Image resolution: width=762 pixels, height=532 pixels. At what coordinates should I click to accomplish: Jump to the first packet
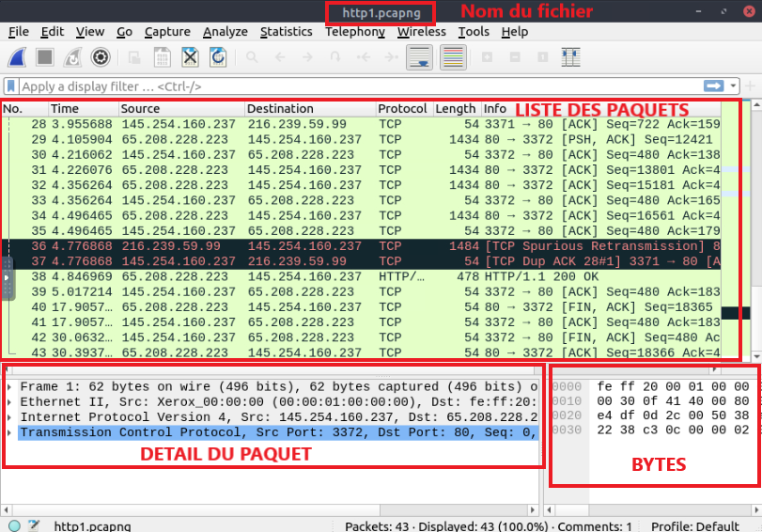(363, 57)
